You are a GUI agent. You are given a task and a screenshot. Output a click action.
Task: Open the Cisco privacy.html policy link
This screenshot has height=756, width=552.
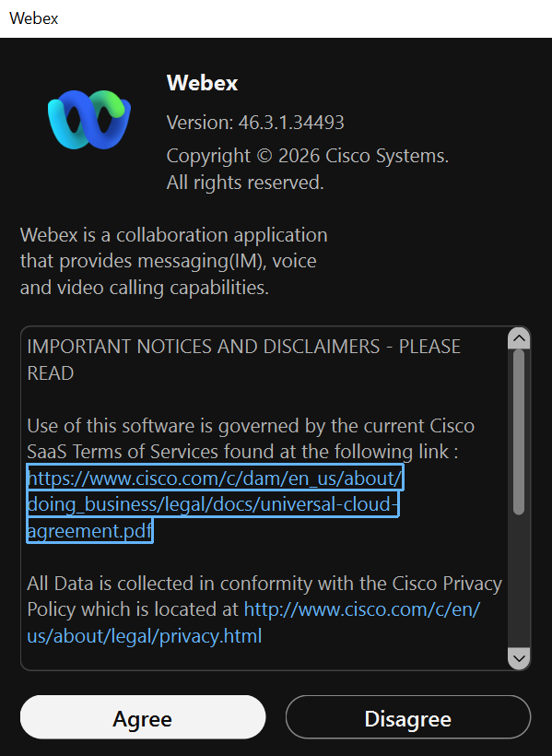click(253, 622)
